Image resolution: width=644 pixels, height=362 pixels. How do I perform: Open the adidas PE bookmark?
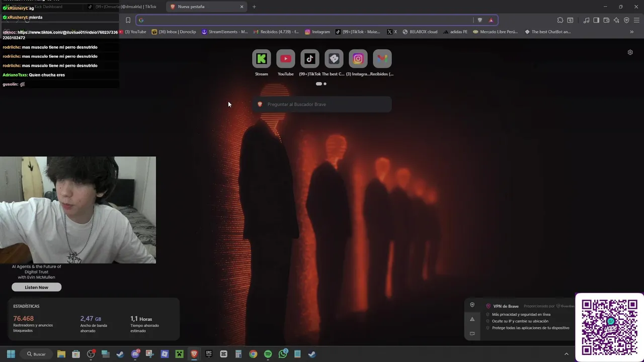click(x=455, y=32)
